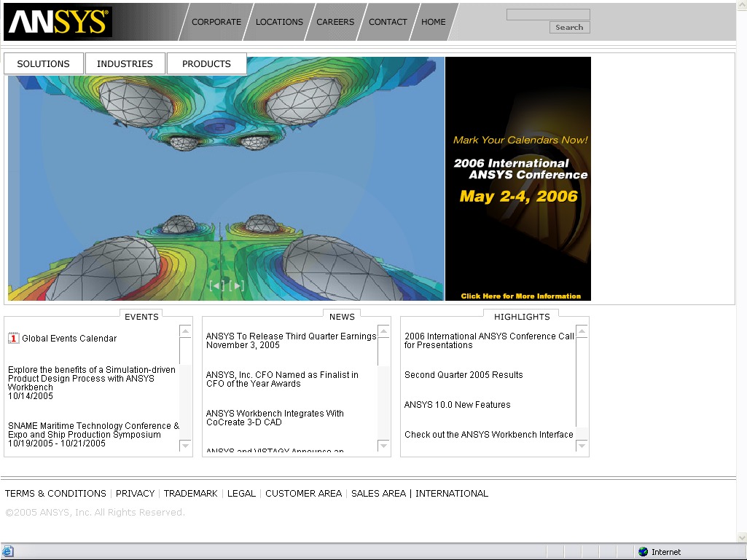This screenshot has width=747, height=560.
Task: Advance to next slide in banner slideshow
Action: (236, 285)
